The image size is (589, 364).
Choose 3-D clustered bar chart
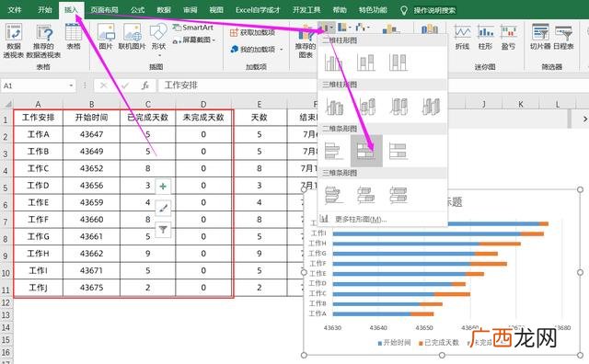(x=333, y=195)
